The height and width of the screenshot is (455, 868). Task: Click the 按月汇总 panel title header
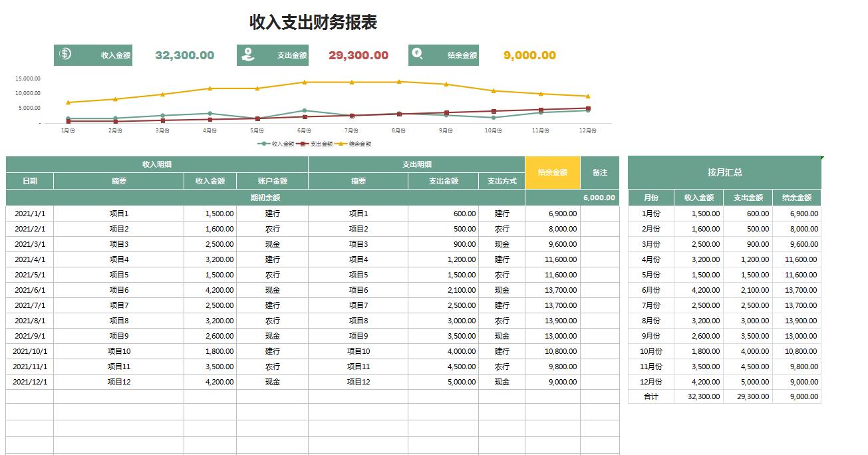click(724, 172)
